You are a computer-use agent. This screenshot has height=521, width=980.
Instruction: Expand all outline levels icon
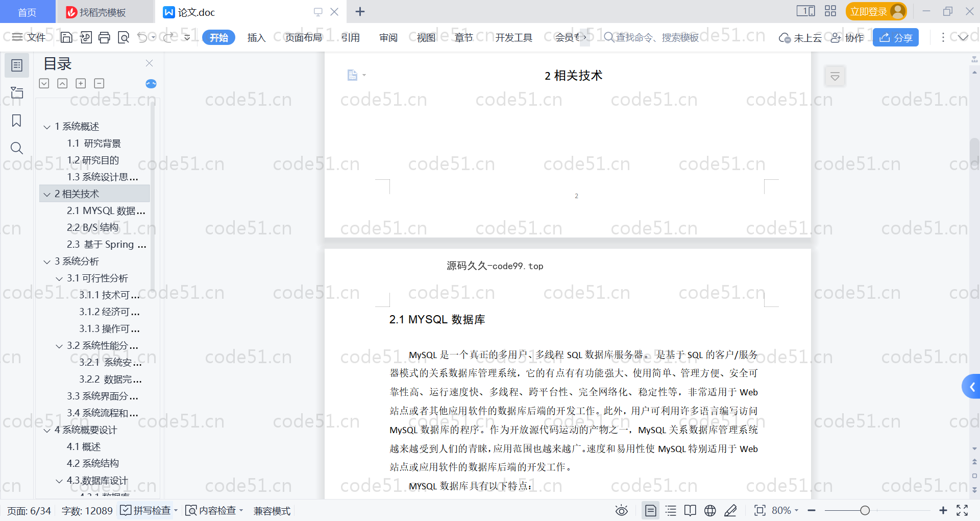pos(44,83)
